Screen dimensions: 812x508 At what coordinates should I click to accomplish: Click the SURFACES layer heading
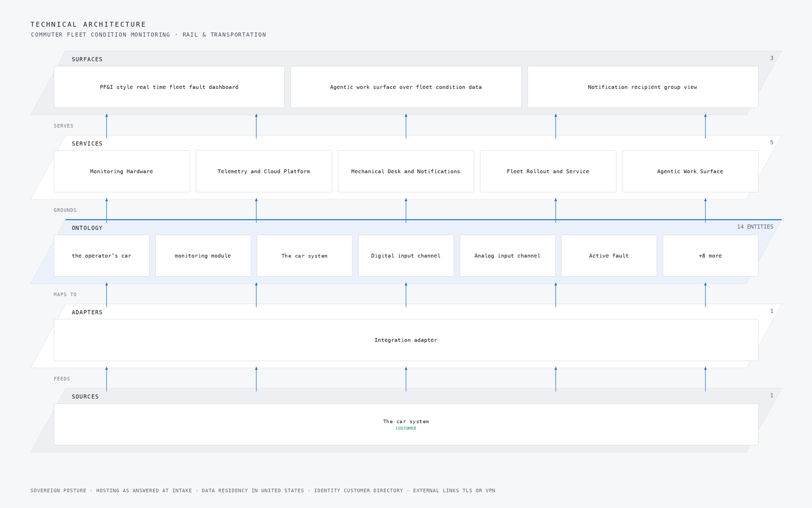[87, 59]
